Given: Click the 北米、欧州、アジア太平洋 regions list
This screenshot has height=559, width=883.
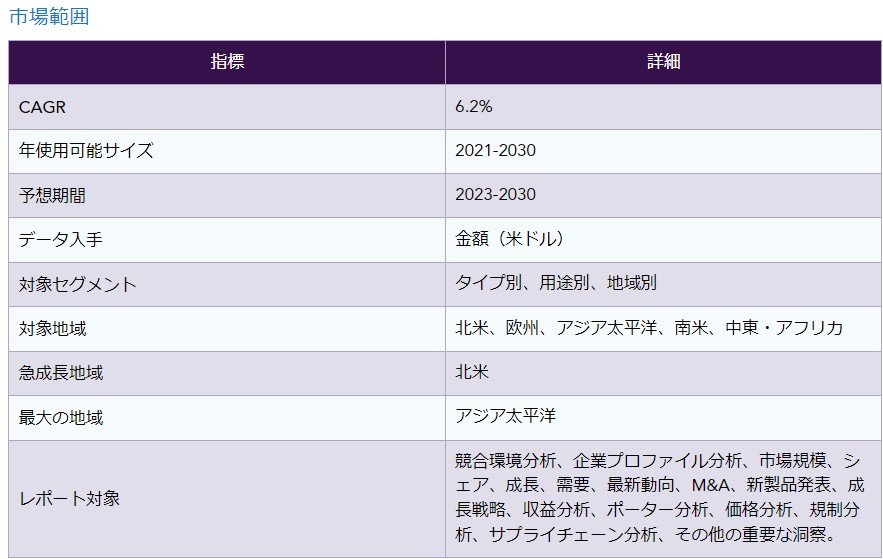Looking at the screenshot, I should click(x=649, y=328).
